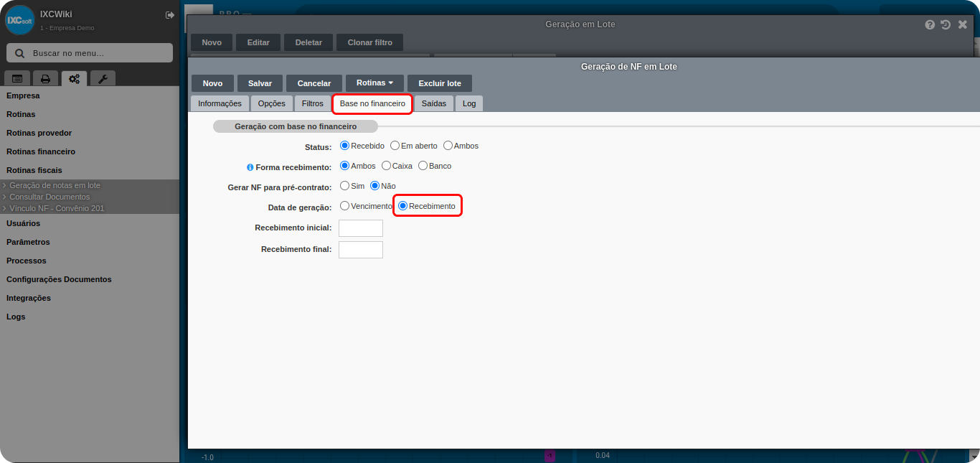The height and width of the screenshot is (463, 980).
Task: Click the 1 - Empresa Demo text
Action: click(x=67, y=28)
